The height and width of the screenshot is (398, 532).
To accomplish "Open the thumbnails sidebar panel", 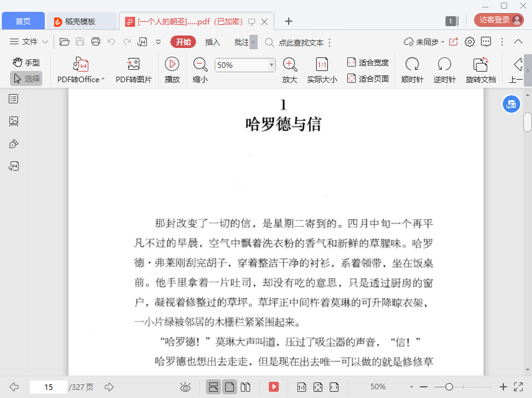I will click(14, 121).
